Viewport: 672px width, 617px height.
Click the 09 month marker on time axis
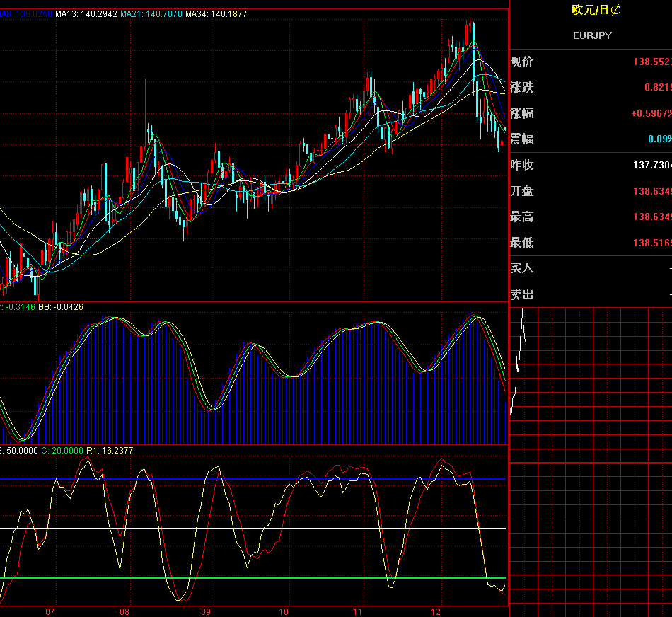pyautogui.click(x=206, y=612)
